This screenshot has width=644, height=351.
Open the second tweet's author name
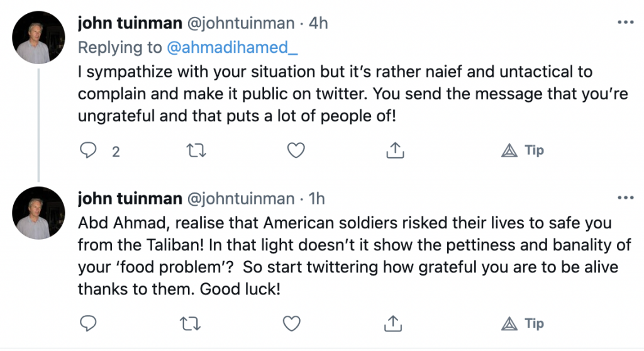[130, 198]
